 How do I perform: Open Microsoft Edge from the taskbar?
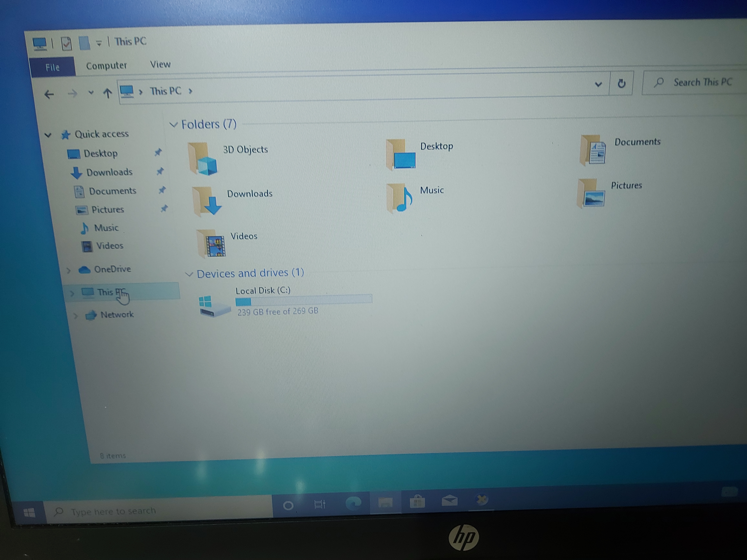pyautogui.click(x=353, y=503)
